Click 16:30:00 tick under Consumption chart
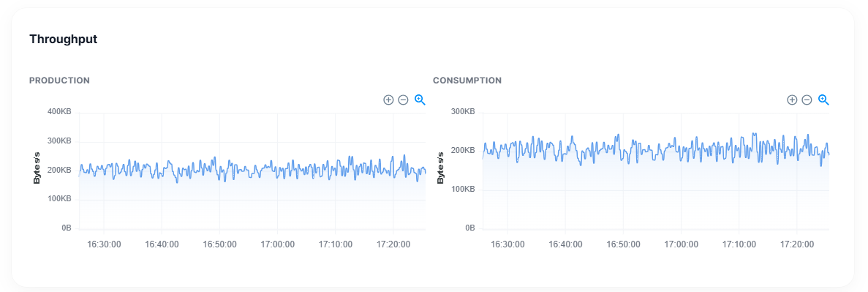 [507, 244]
